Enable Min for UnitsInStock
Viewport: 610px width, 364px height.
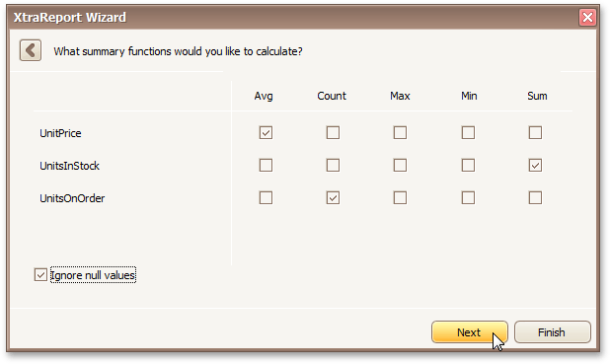click(x=468, y=166)
